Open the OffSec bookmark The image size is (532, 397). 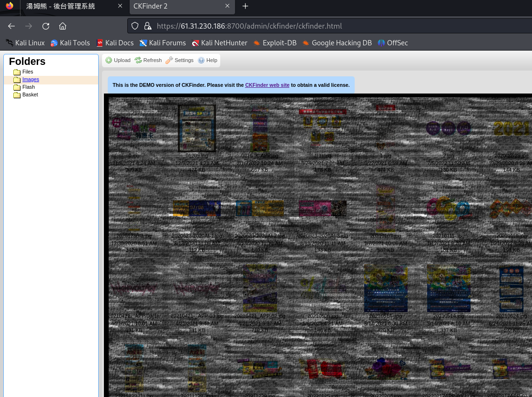[x=393, y=43]
